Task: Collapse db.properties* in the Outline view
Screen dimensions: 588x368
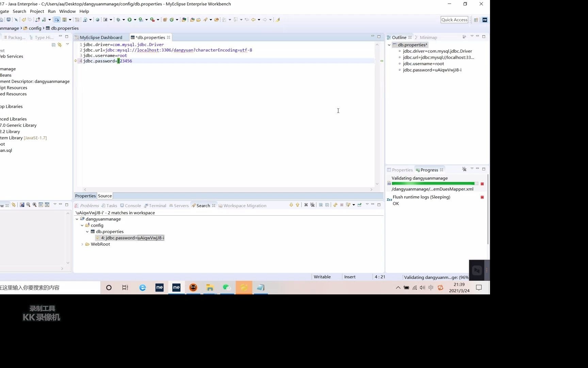Action: tap(389, 45)
